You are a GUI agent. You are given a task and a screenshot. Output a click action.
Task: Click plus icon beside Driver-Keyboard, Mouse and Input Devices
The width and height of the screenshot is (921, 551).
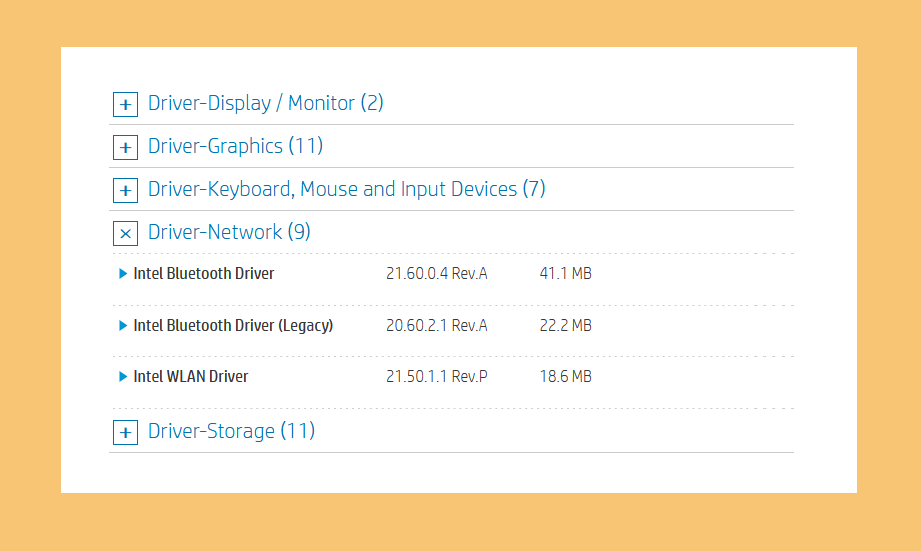pos(125,190)
